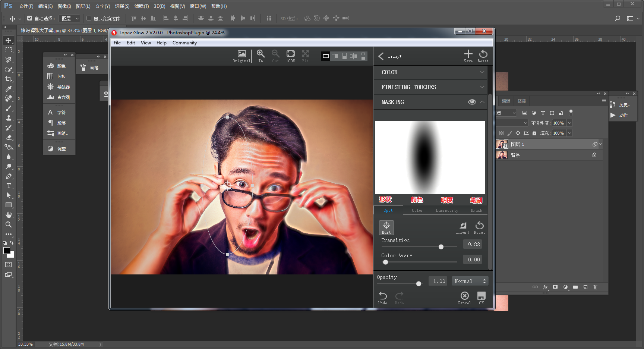Enable the 显示变换控件 checkbox
644x349 pixels.
89,18
